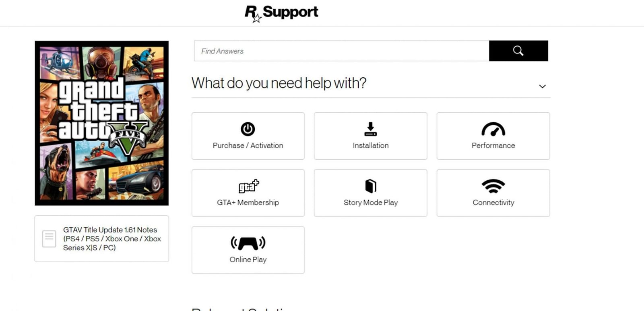The image size is (644, 311).
Task: Select the Performance gauge icon
Action: (493, 129)
